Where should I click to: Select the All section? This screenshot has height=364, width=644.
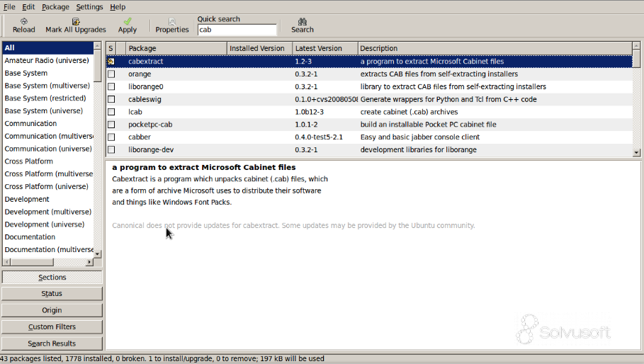click(x=48, y=48)
